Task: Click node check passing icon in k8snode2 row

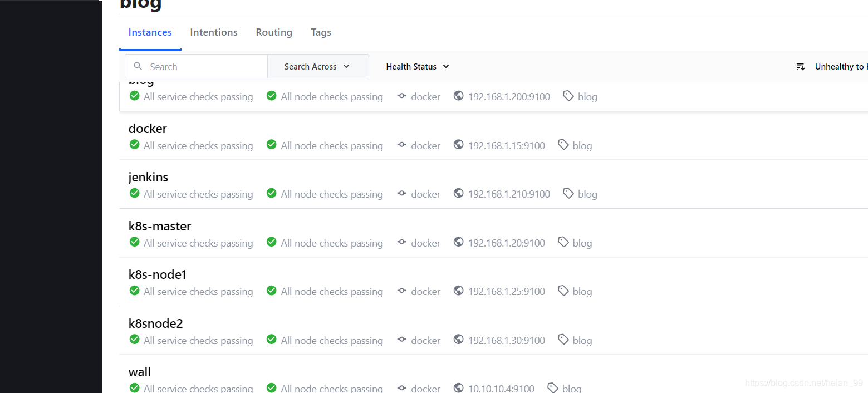Action: (x=272, y=340)
